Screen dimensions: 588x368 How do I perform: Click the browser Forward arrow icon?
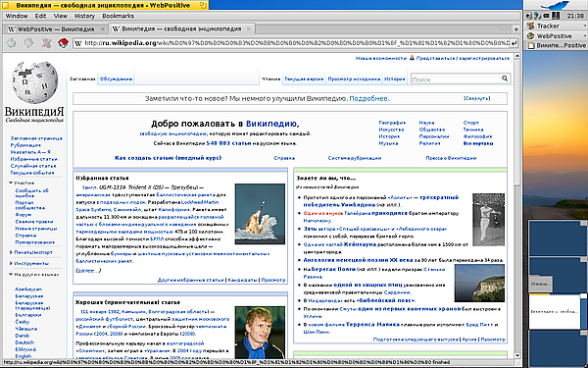point(28,43)
